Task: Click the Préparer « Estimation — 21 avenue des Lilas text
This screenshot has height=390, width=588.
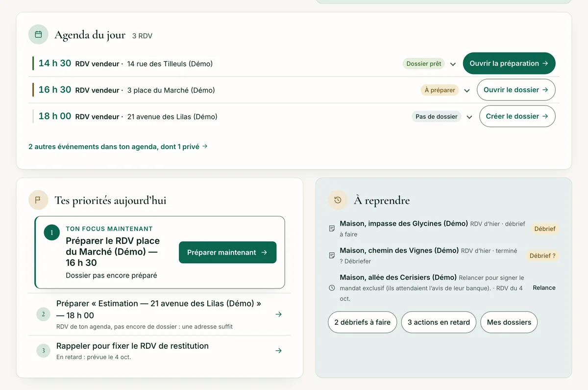Action: point(159,310)
